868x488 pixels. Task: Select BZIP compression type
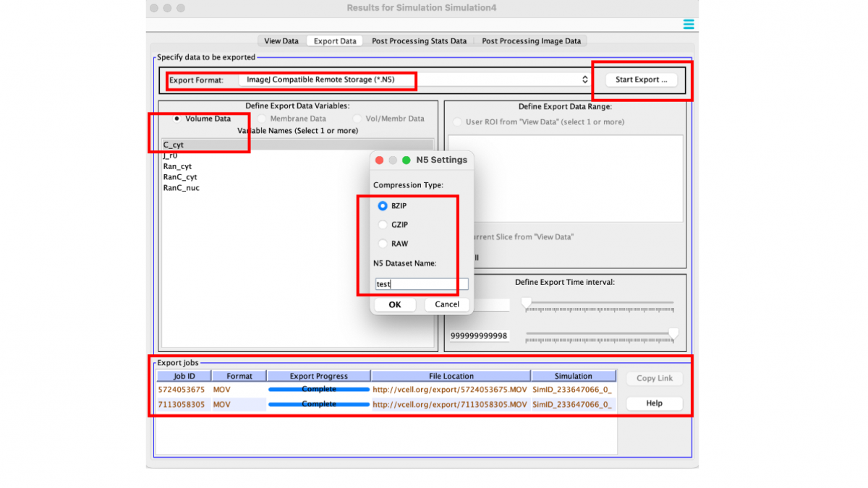[x=383, y=205]
